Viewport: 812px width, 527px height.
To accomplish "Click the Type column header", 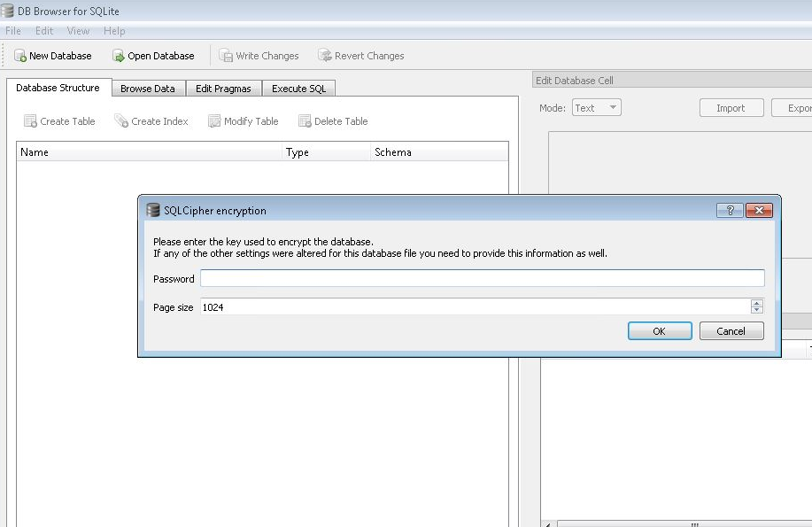I will pyautogui.click(x=326, y=152).
